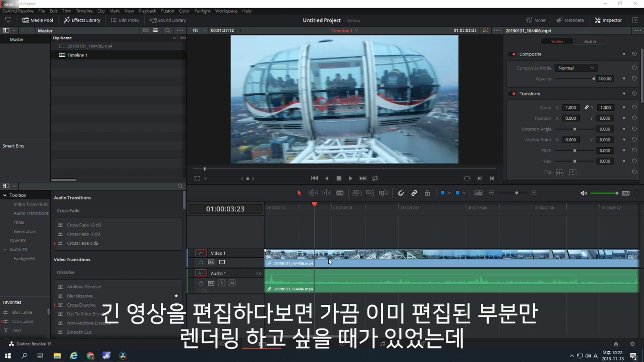
Task: Open the Sound Library panel
Action: (x=168, y=20)
